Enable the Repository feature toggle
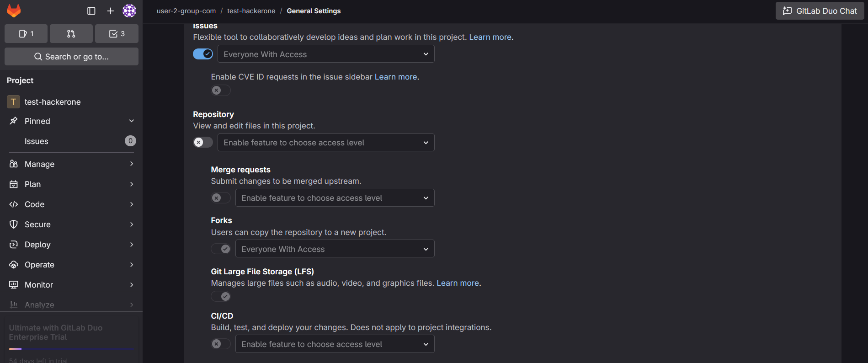This screenshot has width=868, height=363. coord(202,143)
